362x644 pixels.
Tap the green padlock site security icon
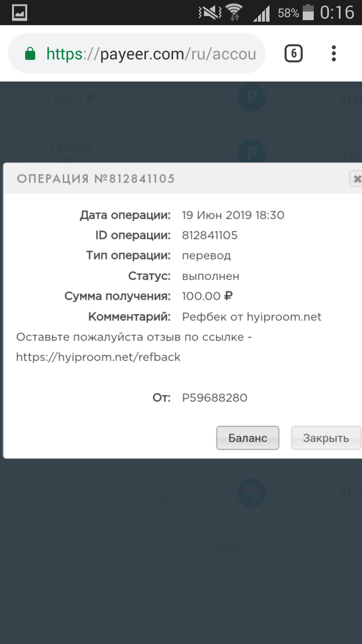pyautogui.click(x=31, y=53)
